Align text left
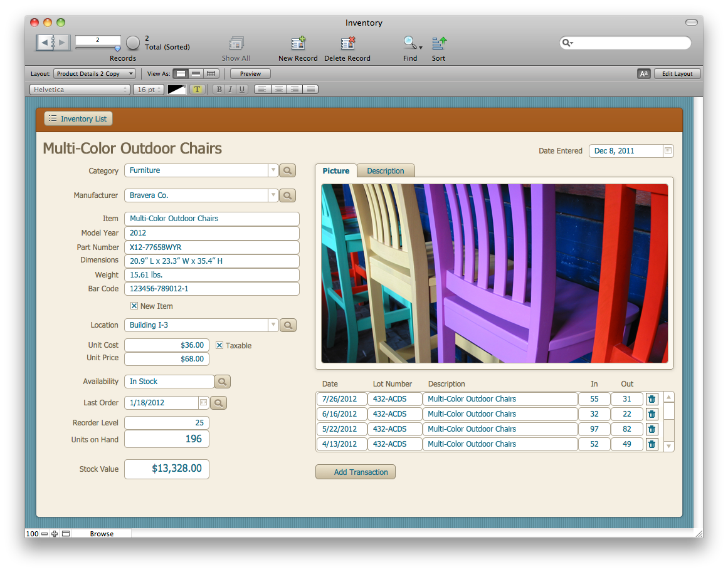The width and height of the screenshot is (728, 572). point(262,90)
